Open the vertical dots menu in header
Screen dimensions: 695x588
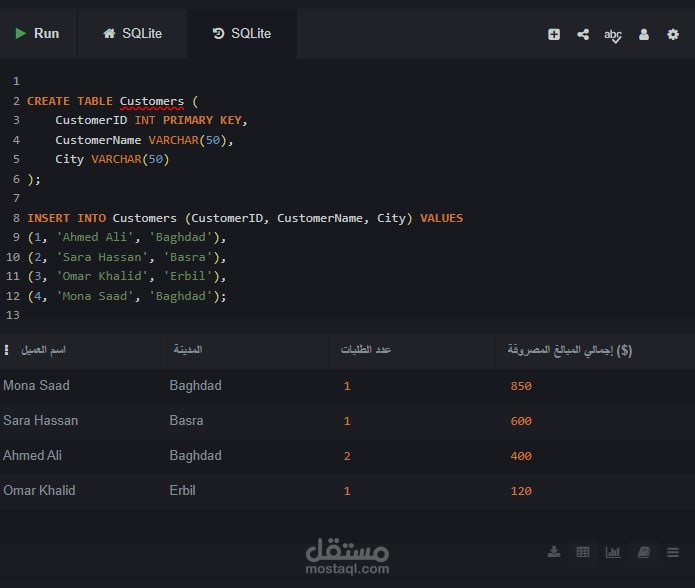tap(6, 350)
